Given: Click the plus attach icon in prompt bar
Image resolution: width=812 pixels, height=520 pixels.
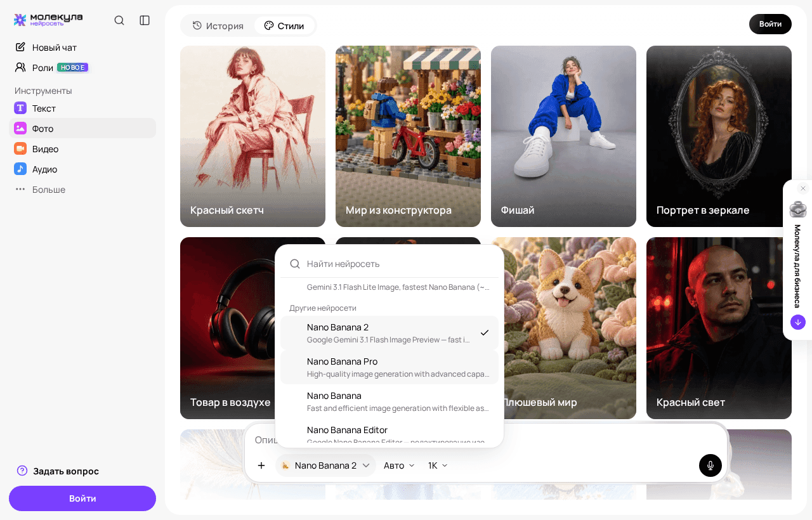Looking at the screenshot, I should point(261,465).
